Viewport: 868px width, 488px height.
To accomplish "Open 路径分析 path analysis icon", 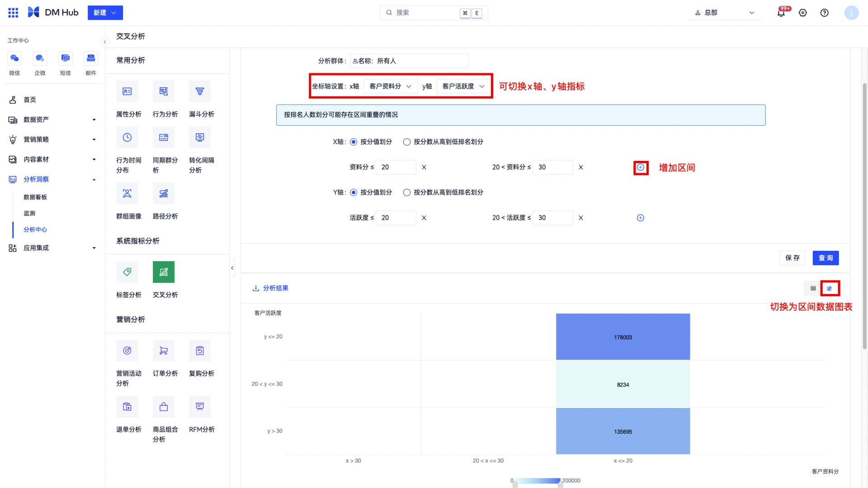I will pos(164,193).
